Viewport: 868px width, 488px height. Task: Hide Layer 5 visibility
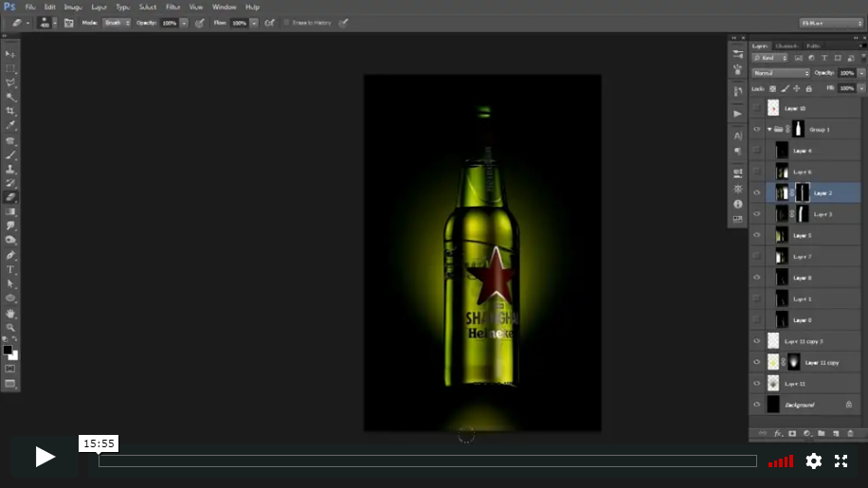click(x=757, y=235)
